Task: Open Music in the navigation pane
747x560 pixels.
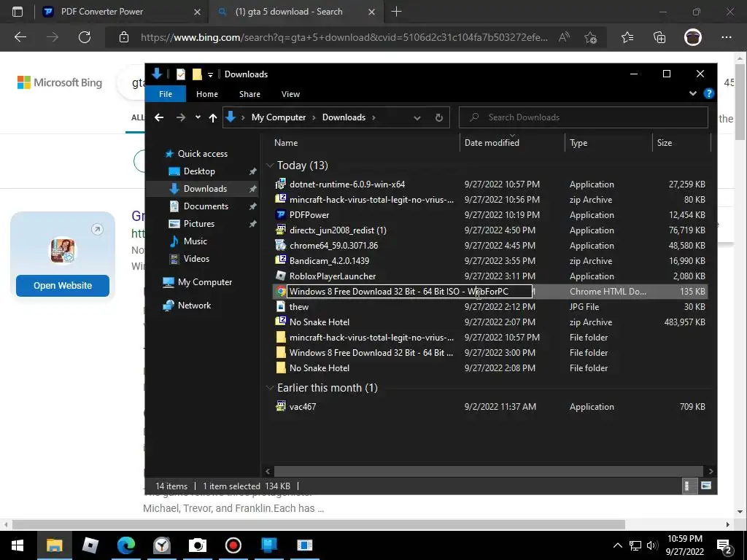Action: pyautogui.click(x=196, y=241)
